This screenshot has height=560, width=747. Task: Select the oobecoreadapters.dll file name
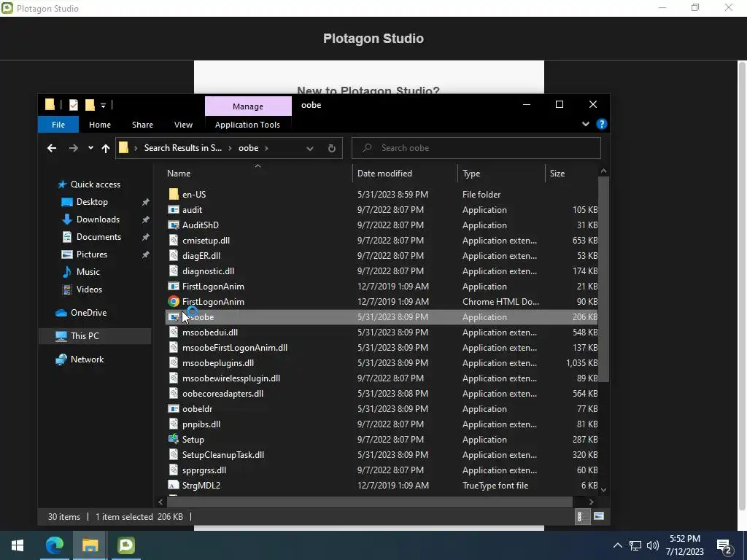(x=222, y=393)
